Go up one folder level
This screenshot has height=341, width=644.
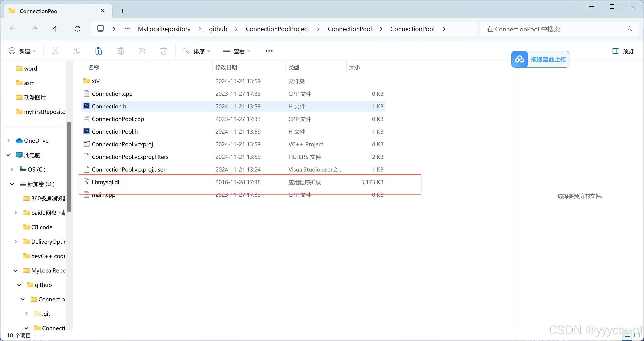56,29
